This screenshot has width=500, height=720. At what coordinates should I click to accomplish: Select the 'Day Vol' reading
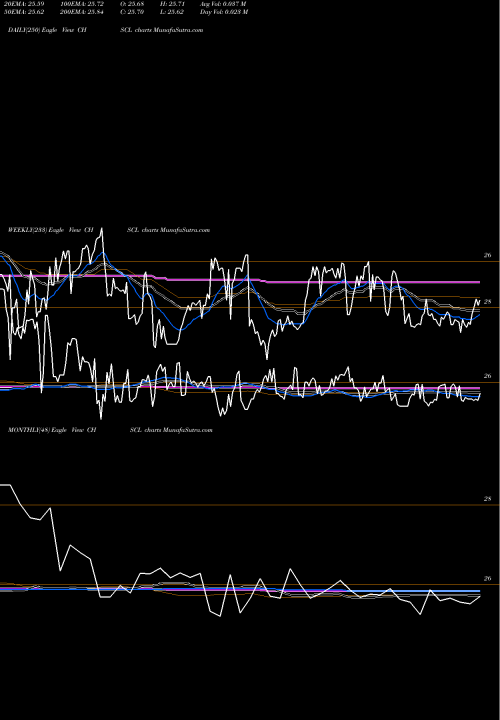tap(224, 12)
